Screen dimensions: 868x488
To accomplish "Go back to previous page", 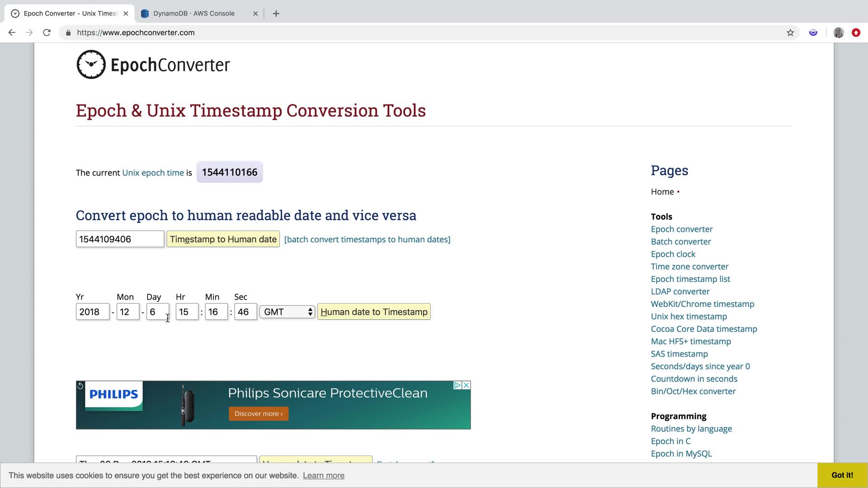I will [12, 33].
